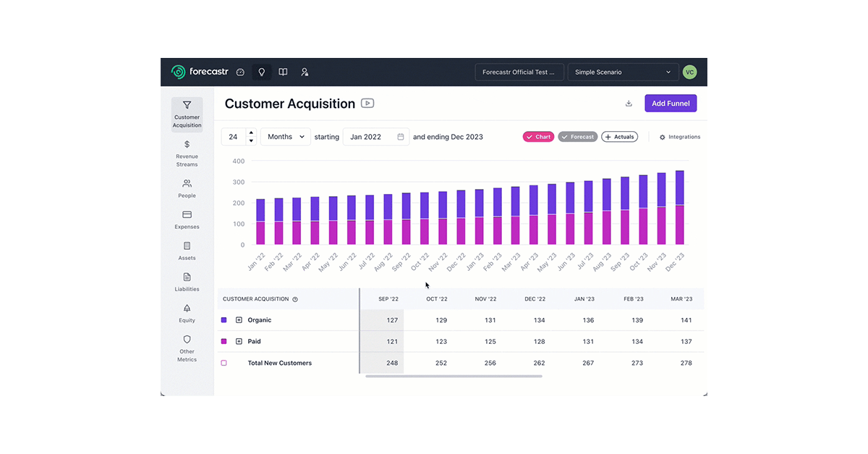868x454 pixels.
Task: Click the info icon next to CUSTOMER ACQUISITION header
Action: (x=295, y=299)
